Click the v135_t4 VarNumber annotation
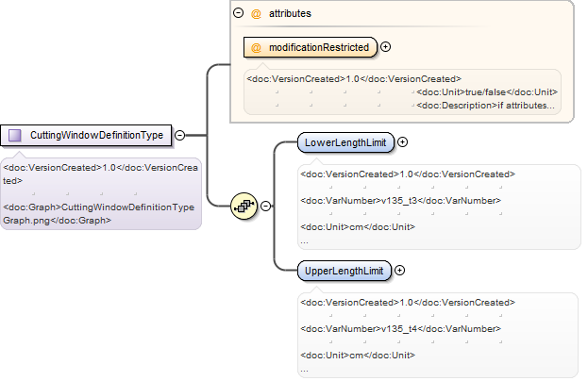Screen dimensions: 588x381 (400, 329)
